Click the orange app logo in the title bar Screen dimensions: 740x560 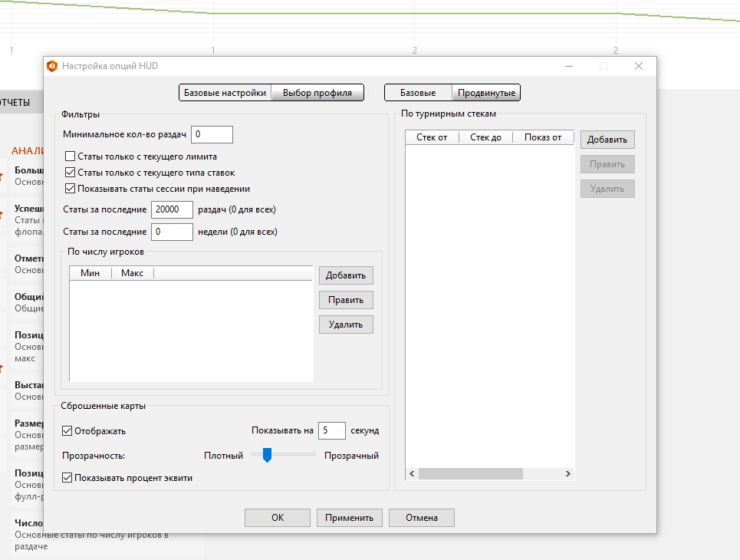pyautogui.click(x=52, y=67)
